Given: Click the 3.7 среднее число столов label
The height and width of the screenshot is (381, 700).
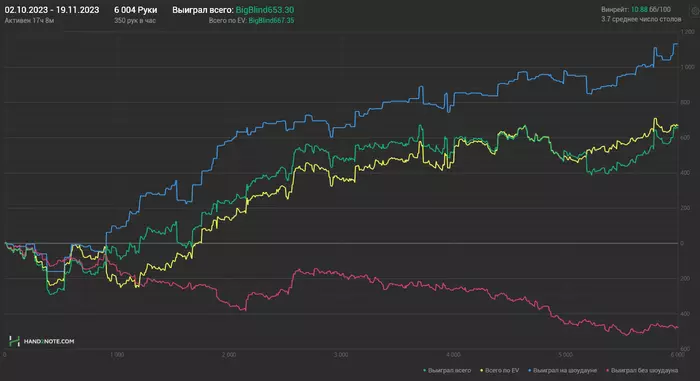Looking at the screenshot, I should point(641,19).
